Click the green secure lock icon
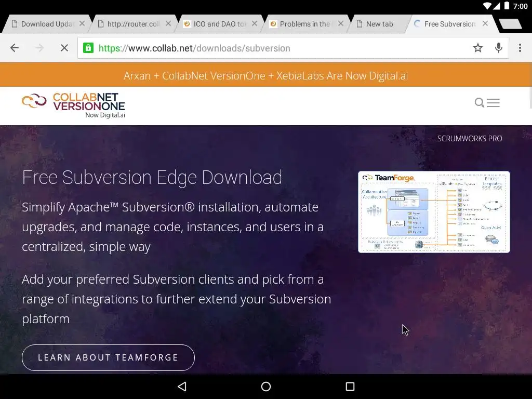 (88, 48)
